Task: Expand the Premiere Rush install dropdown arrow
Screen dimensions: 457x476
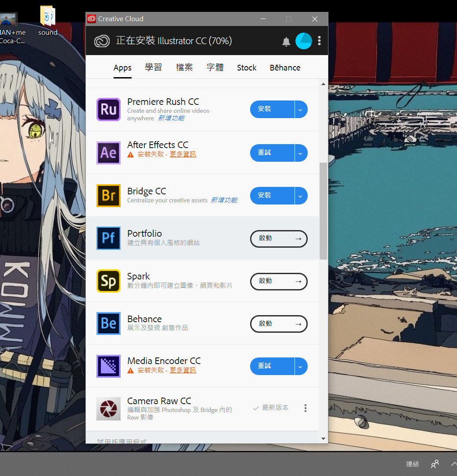Action: pos(301,109)
